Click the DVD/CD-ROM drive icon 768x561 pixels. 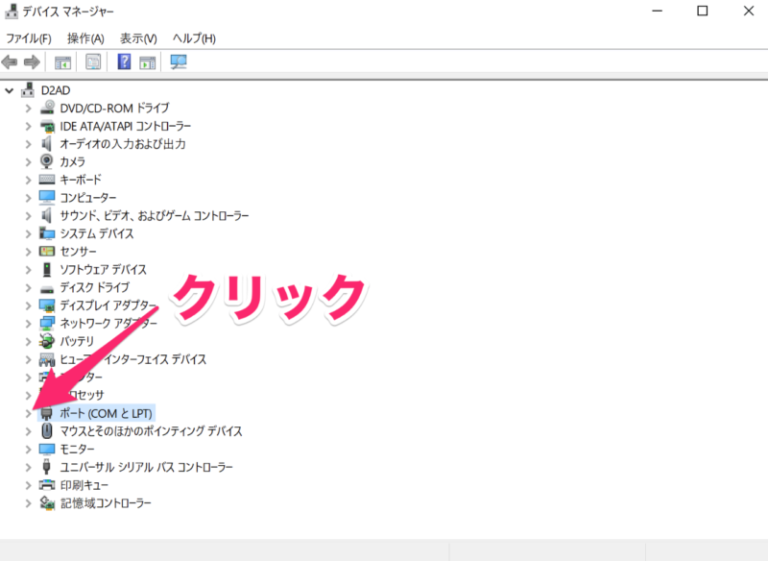click(47, 108)
